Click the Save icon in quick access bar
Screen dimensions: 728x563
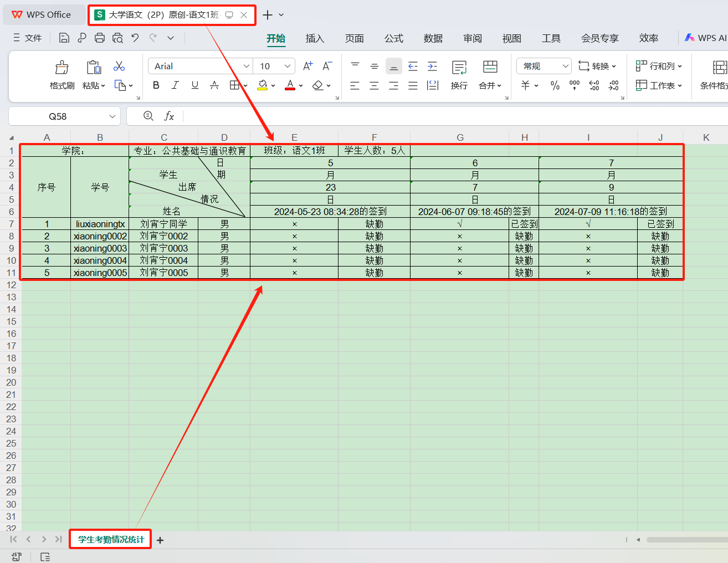click(64, 38)
